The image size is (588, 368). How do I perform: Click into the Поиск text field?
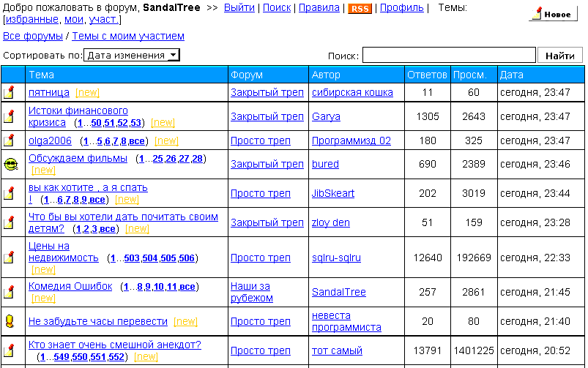(x=449, y=56)
